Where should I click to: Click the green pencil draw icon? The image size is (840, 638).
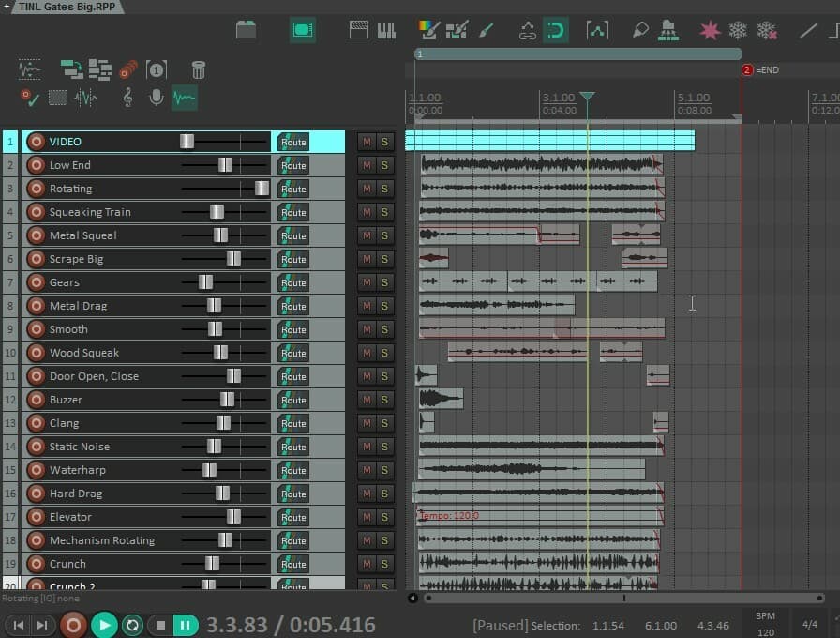pyautogui.click(x=486, y=30)
